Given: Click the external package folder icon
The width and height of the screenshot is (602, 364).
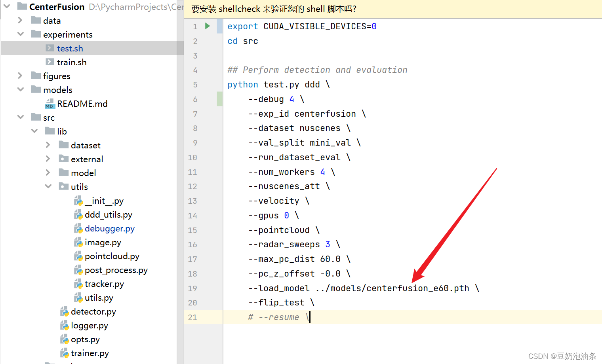Looking at the screenshot, I should (x=64, y=159).
